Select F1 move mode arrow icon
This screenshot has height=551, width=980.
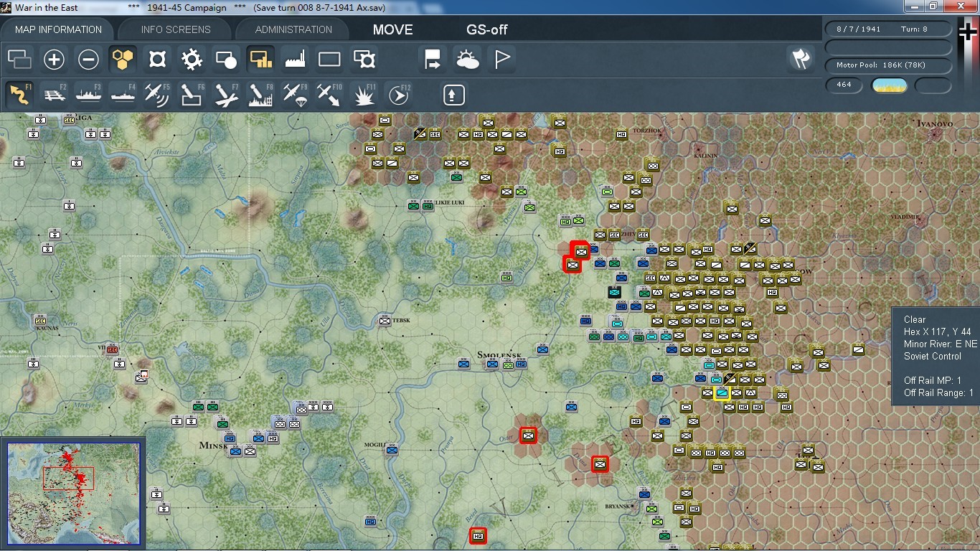19,94
